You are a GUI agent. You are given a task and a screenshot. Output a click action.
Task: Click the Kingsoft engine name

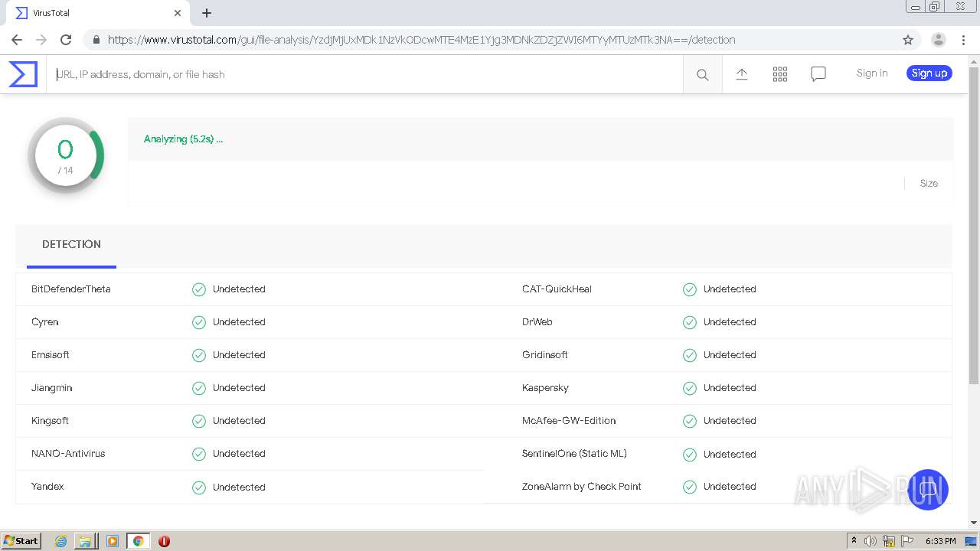click(x=50, y=421)
